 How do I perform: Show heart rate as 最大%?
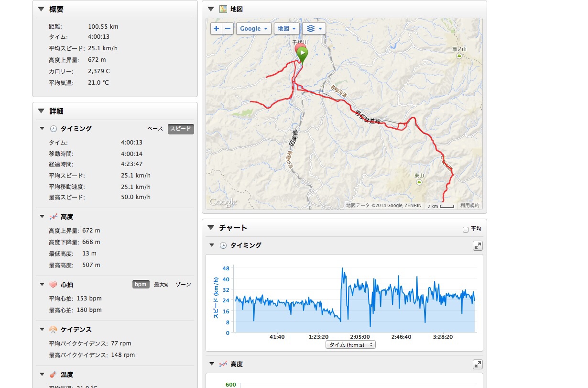161,285
